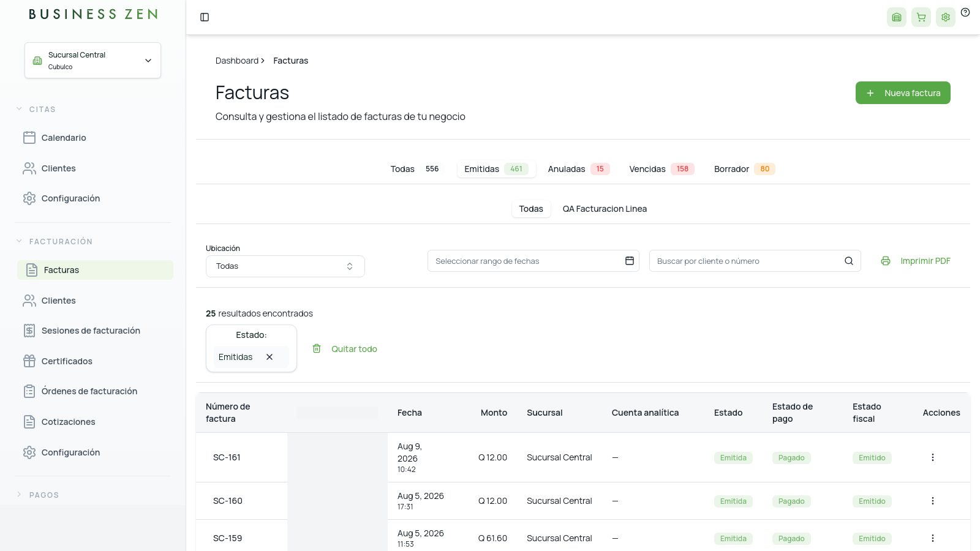Open actions menu for invoice SC-159
Viewport: 980px width, 551px height.
933,538
